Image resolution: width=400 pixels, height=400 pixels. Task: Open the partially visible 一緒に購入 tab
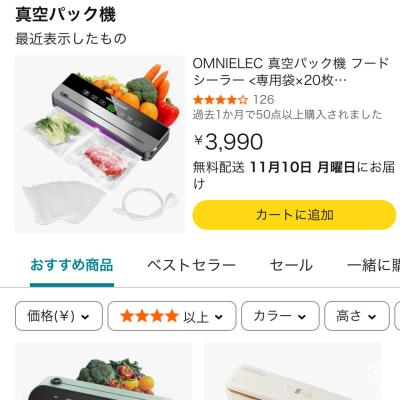tap(373, 266)
